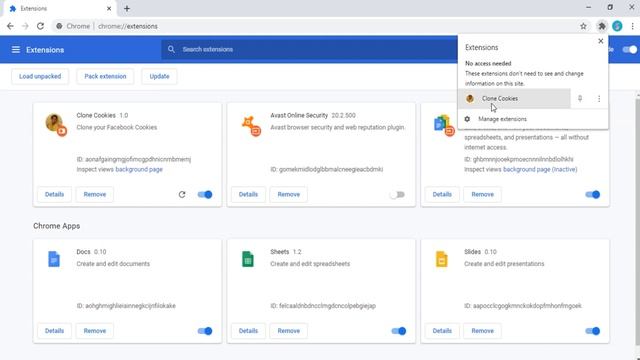Open Clone Cookies more actions menu
640x360 pixels.
[x=599, y=99]
